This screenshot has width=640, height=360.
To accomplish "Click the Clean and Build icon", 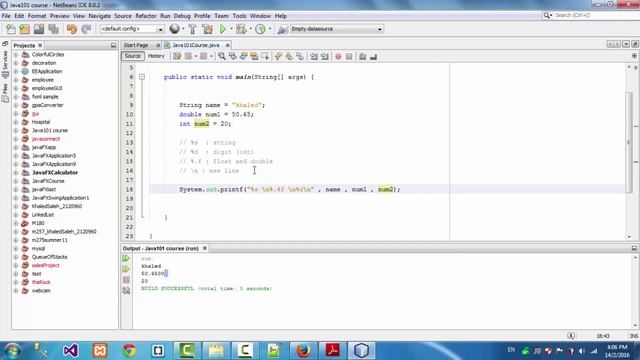I will (x=207, y=29).
